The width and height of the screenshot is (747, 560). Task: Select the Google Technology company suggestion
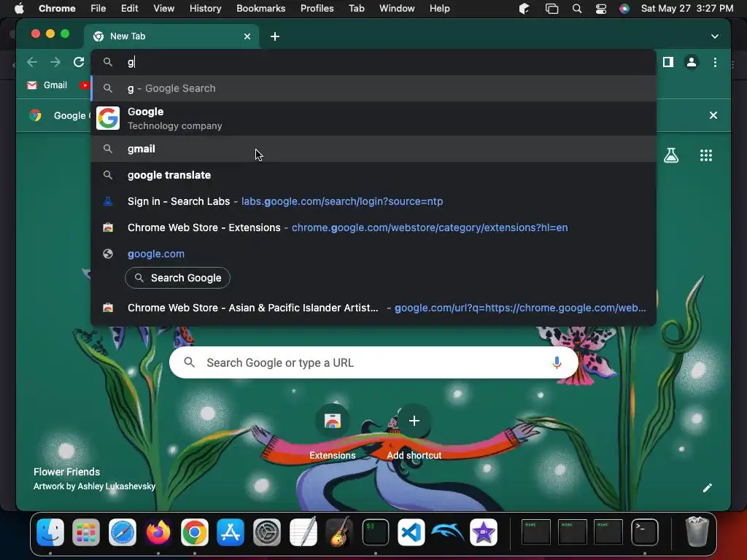click(x=373, y=118)
